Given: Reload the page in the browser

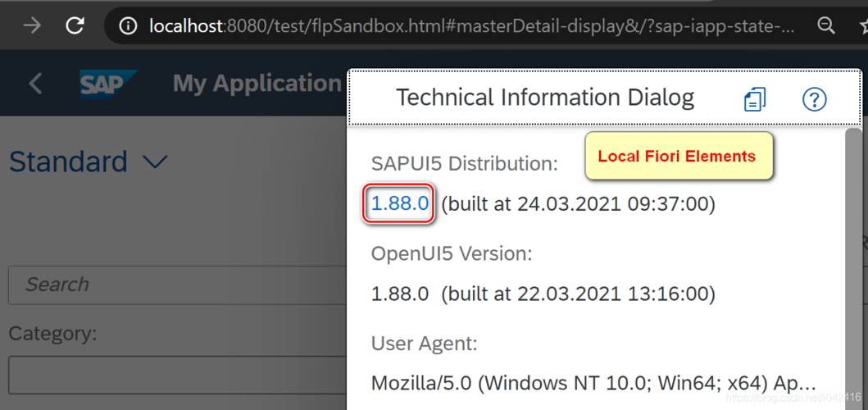Looking at the screenshot, I should [x=75, y=26].
